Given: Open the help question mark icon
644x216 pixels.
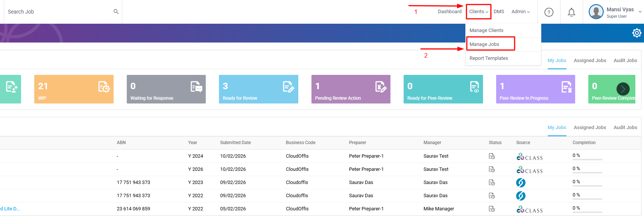Looking at the screenshot, I should click(549, 12).
